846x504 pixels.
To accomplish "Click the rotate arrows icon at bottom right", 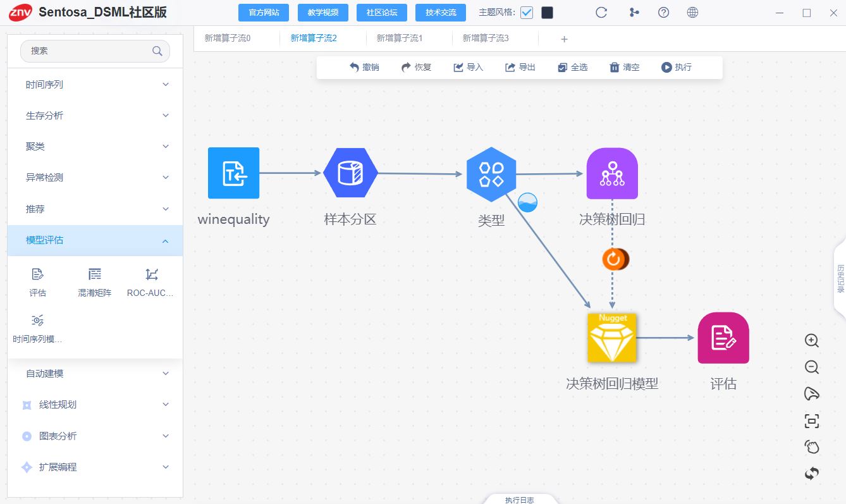I will pyautogui.click(x=812, y=473).
